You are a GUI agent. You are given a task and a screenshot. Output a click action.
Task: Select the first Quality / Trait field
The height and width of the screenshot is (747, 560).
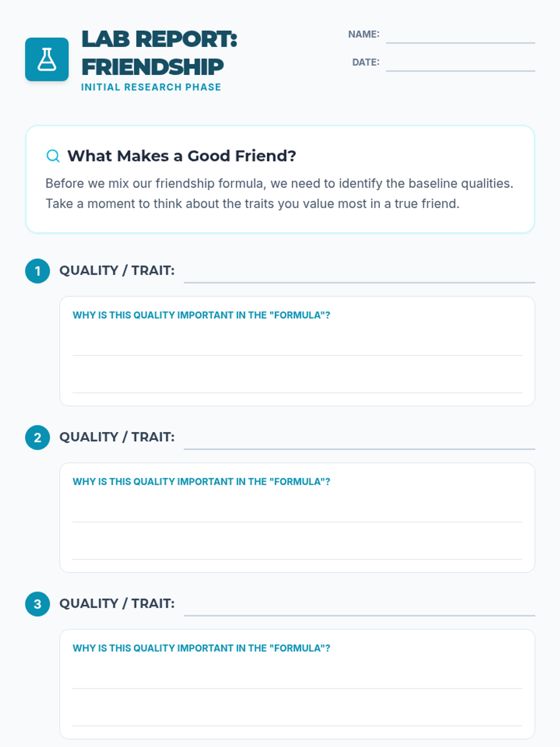(359, 272)
